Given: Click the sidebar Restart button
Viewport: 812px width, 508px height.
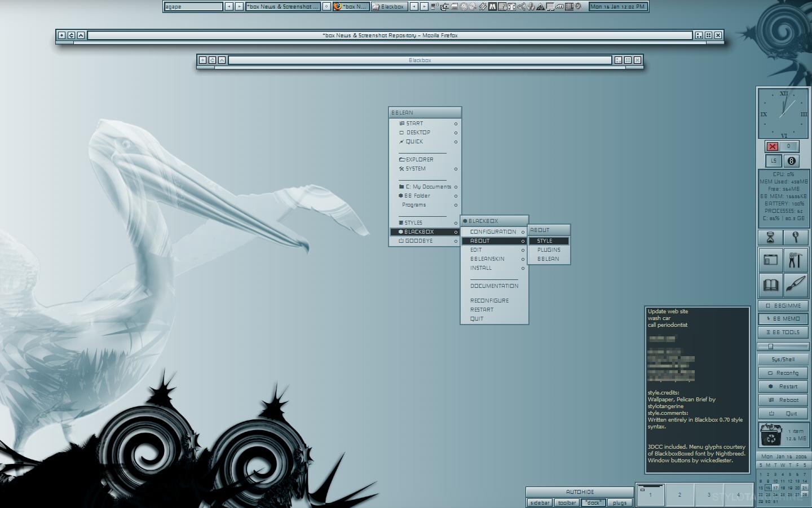Looking at the screenshot, I should click(783, 386).
